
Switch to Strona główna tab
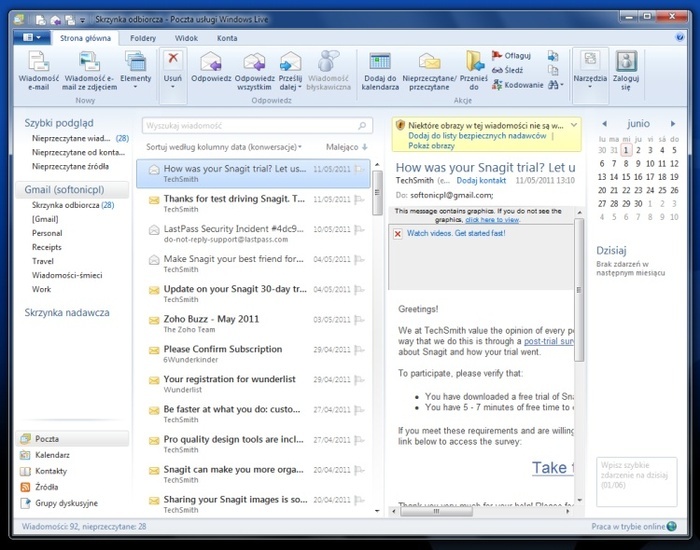point(85,38)
